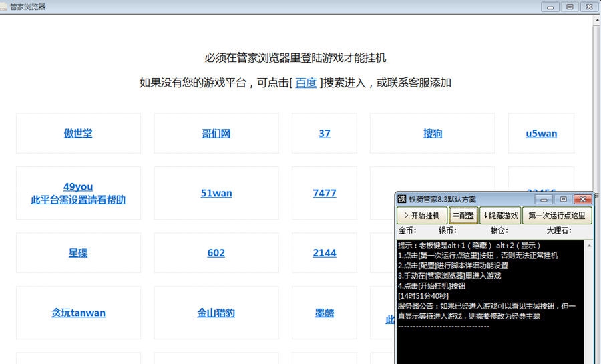The height and width of the screenshot is (364, 601).
Task: Maximize the 管家浏览器 window
Action: tap(570, 7)
